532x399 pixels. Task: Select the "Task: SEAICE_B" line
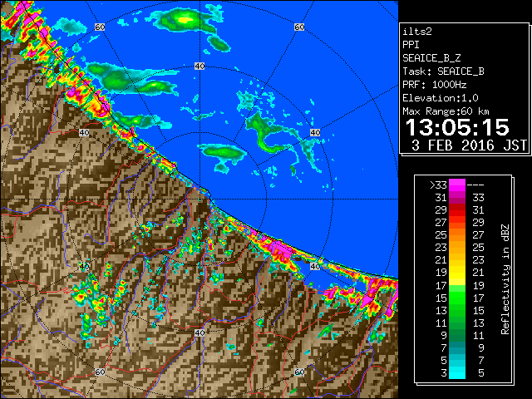point(443,71)
